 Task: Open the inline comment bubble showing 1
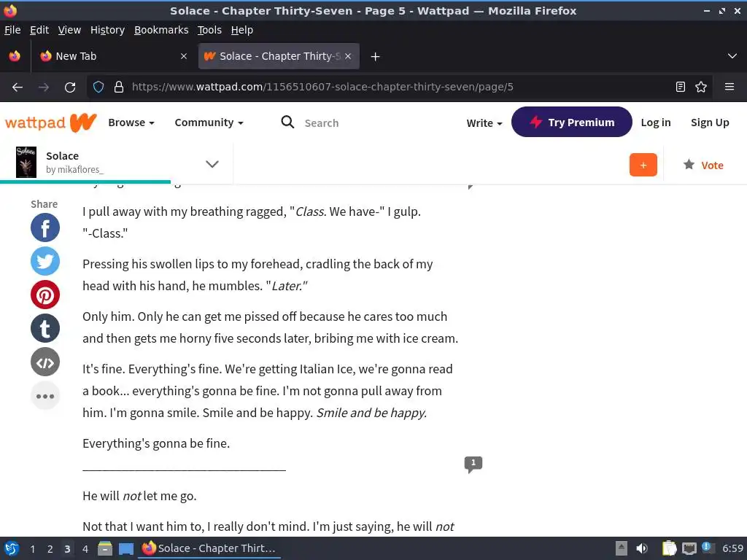click(473, 464)
